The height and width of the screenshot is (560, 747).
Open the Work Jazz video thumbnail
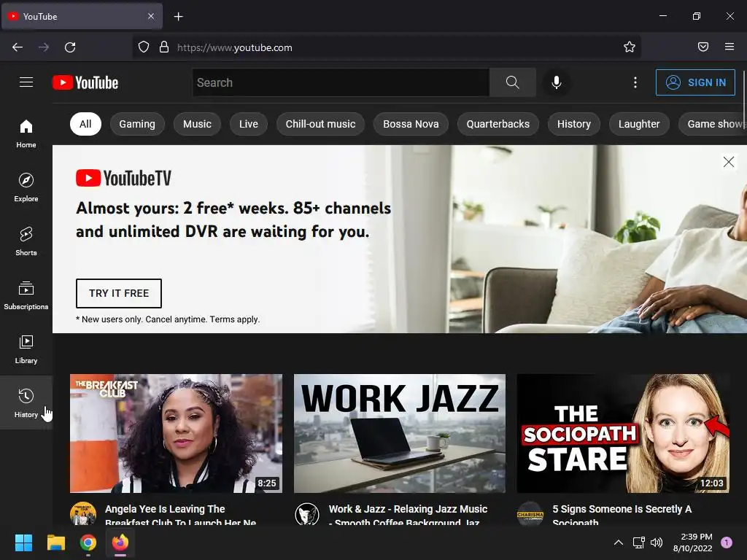pos(400,433)
